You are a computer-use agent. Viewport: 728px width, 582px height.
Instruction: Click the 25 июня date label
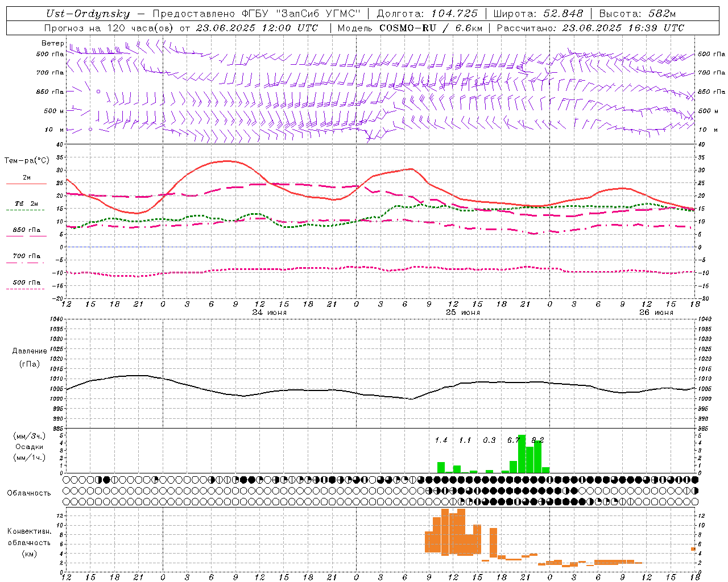coord(462,313)
